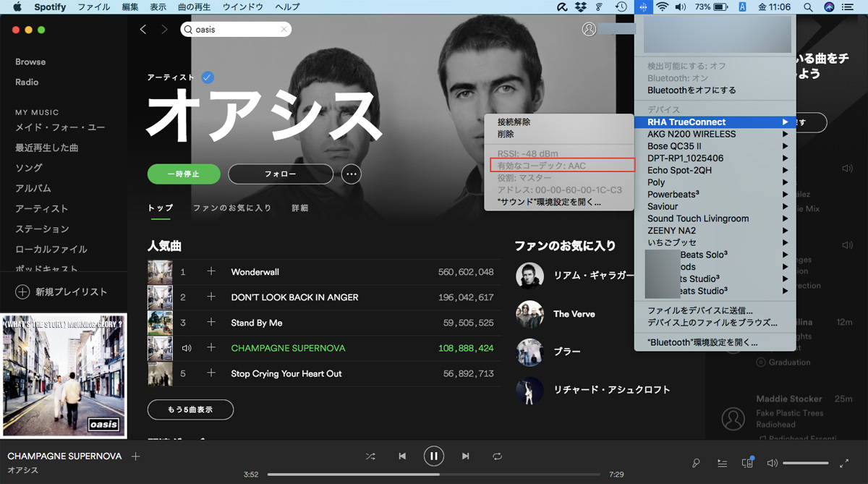Pause playback with the round pause button

point(433,456)
